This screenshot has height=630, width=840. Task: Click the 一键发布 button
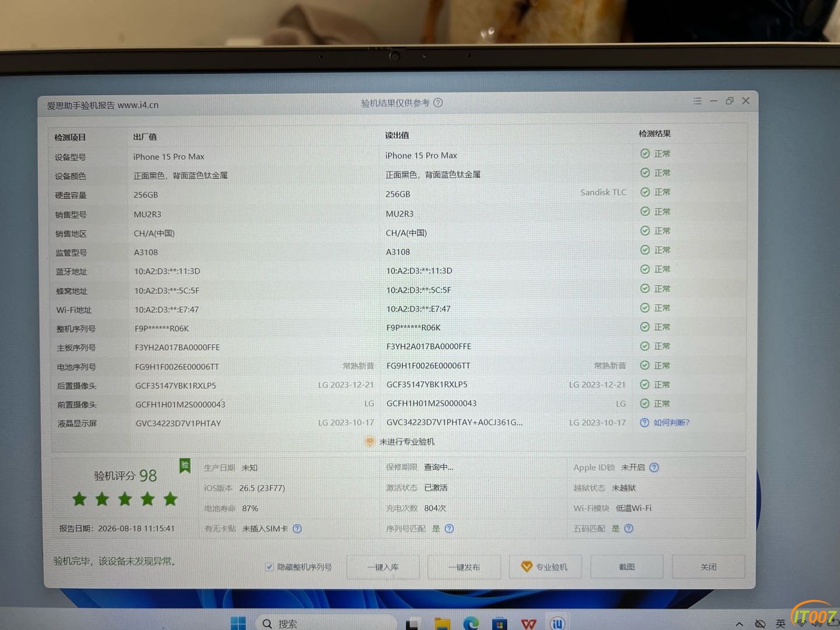click(464, 567)
